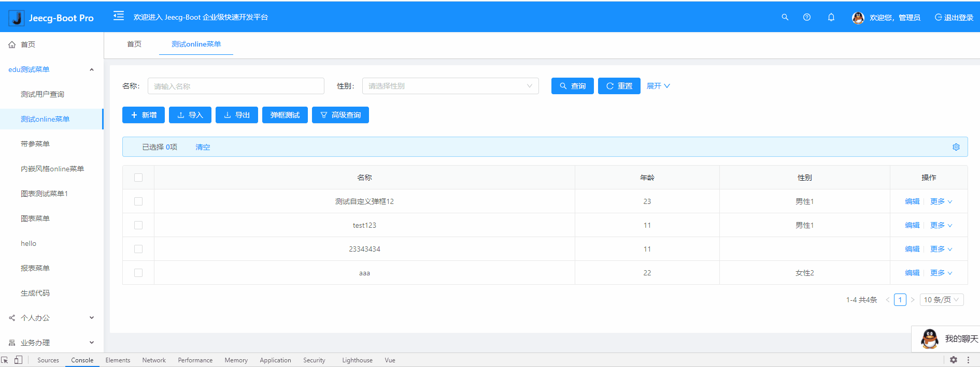Tick the select-all checkbox in table header
The image size is (980, 367).
click(138, 178)
